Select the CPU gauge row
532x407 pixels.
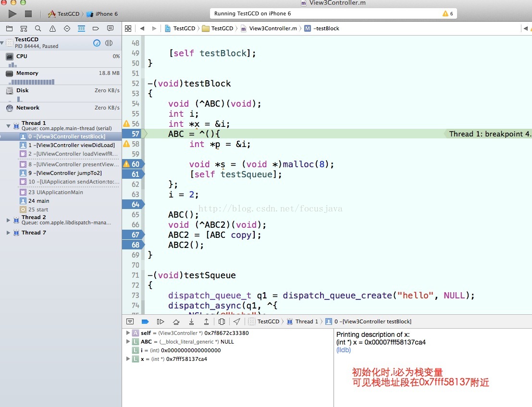click(x=61, y=59)
